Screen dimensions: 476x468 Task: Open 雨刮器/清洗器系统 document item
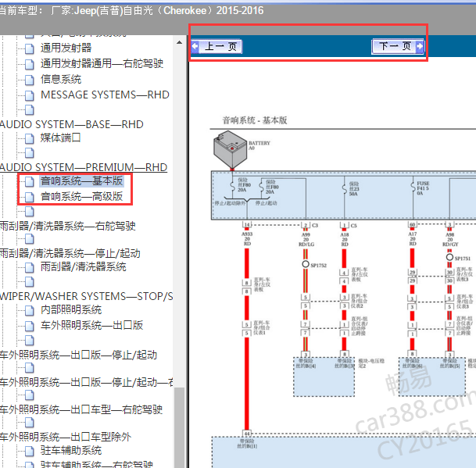[x=83, y=266]
